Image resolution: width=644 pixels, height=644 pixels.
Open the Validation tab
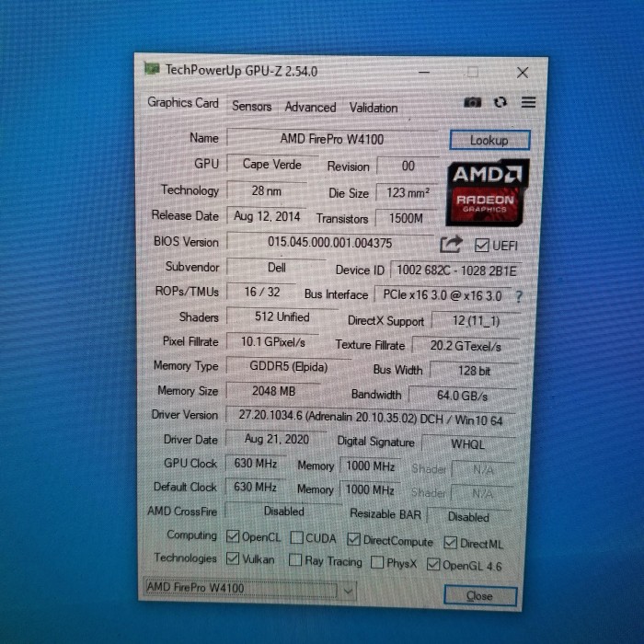pos(374,108)
